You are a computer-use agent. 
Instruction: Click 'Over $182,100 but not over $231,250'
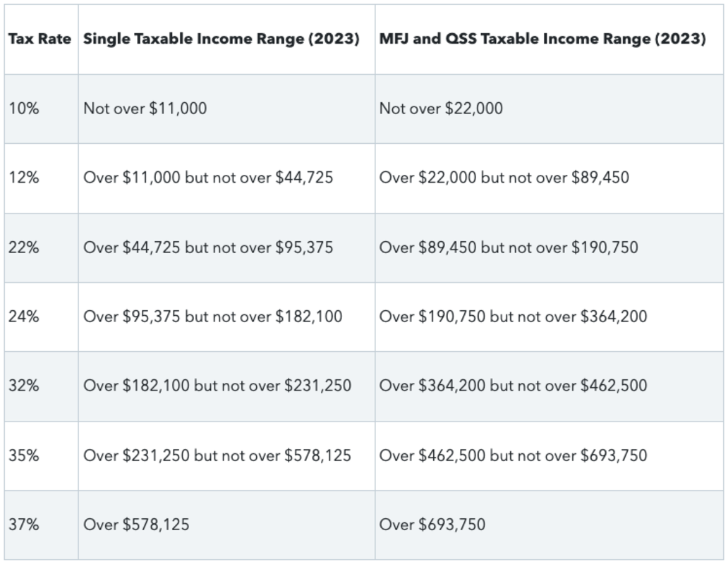coord(217,386)
